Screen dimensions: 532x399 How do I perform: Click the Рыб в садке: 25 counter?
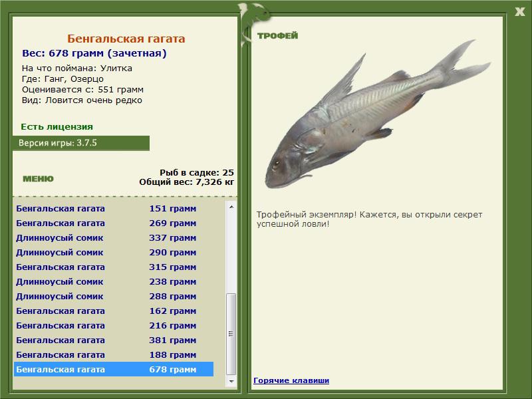(x=197, y=172)
